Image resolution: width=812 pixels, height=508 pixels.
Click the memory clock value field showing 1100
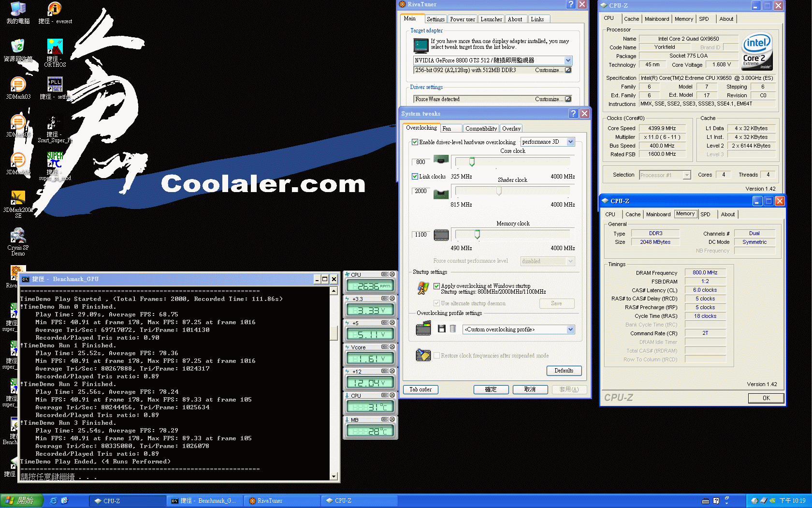point(420,235)
